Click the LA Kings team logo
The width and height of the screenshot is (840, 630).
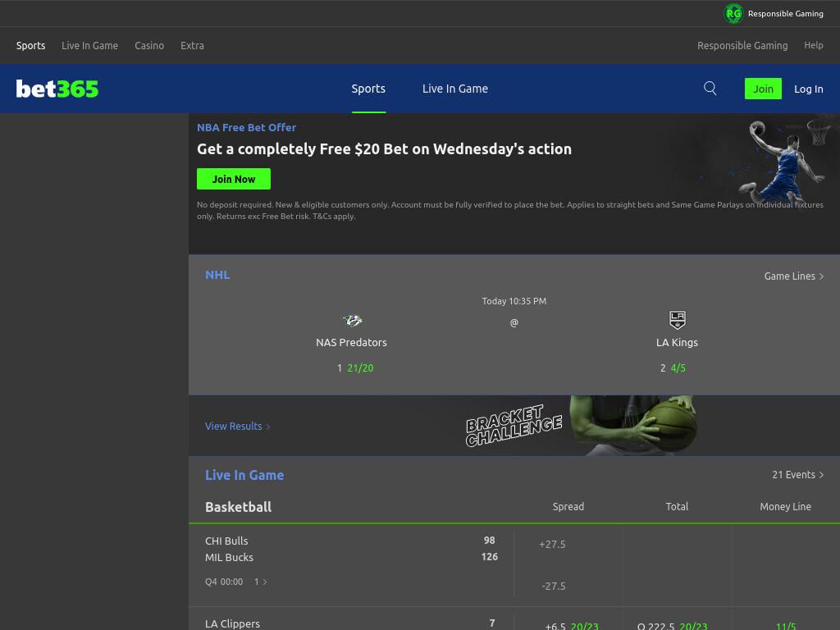pyautogui.click(x=677, y=320)
